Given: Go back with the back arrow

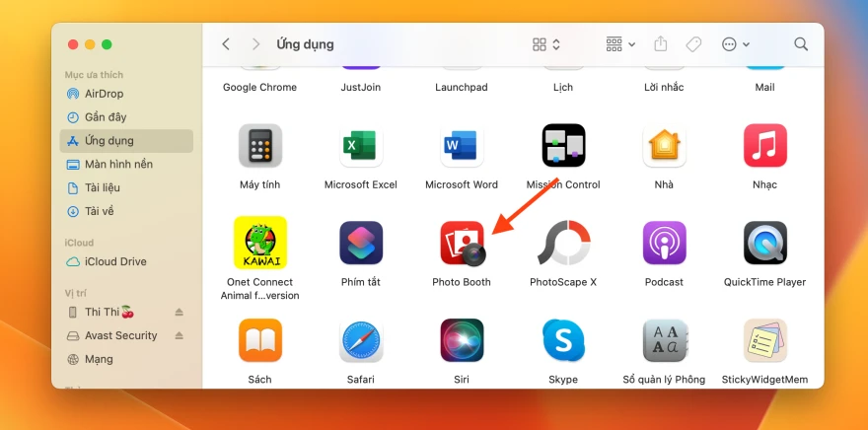Looking at the screenshot, I should [226, 44].
